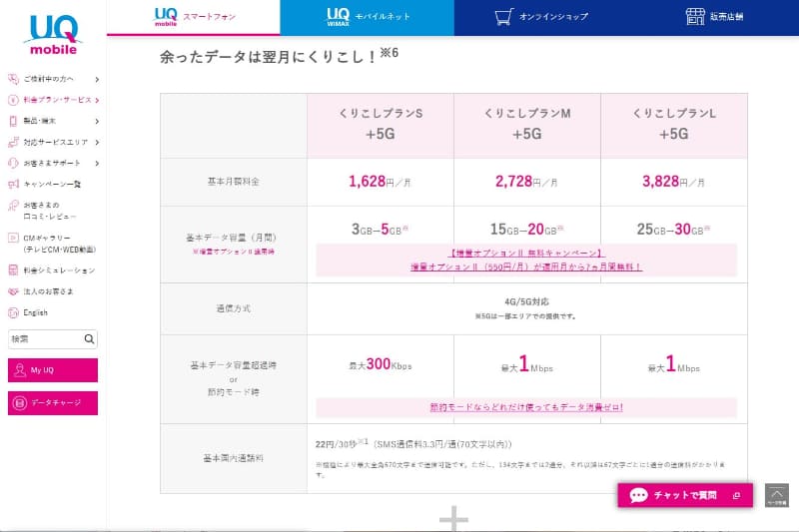Open 製品・端末 sidebar menu
Image resolution: width=799 pixels, height=532 pixels.
coord(53,121)
